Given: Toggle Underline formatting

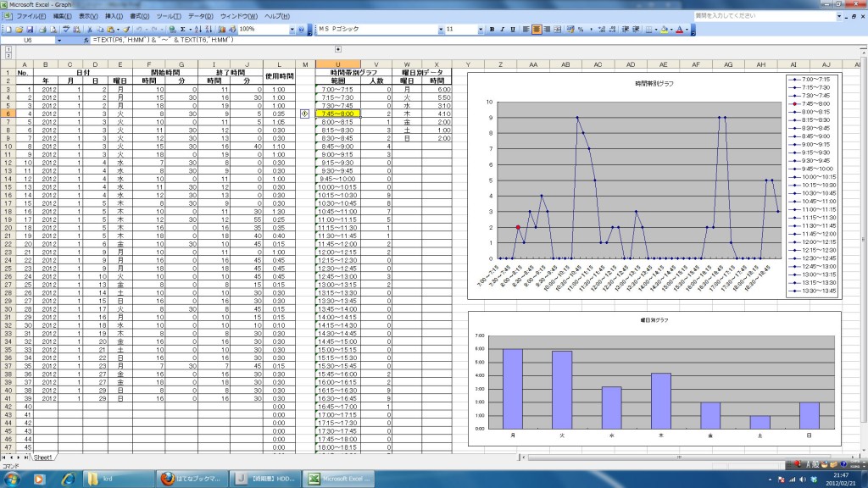Looking at the screenshot, I should pos(512,29).
